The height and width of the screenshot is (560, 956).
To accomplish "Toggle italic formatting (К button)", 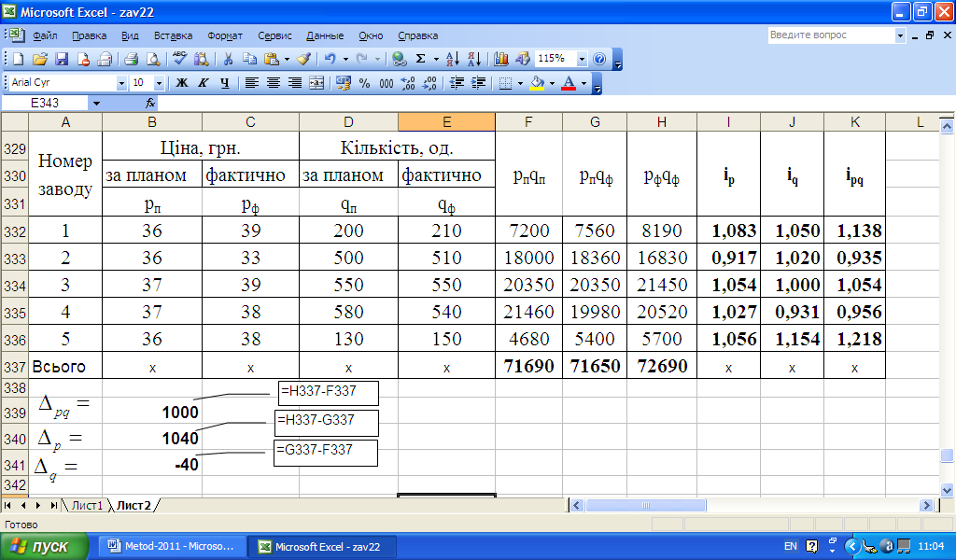I will pos(203,83).
